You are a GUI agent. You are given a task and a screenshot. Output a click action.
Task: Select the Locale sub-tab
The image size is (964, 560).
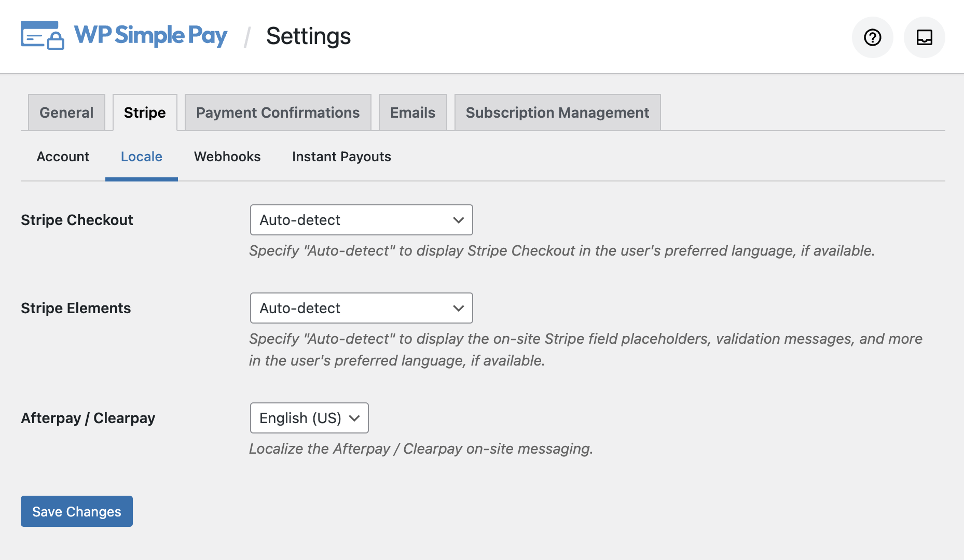(x=141, y=157)
